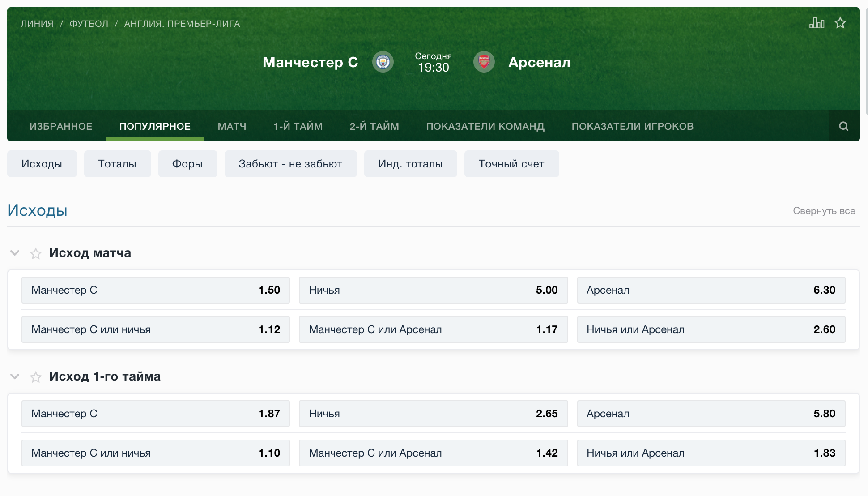
Task: Click Manchester City club crest
Action: click(383, 62)
